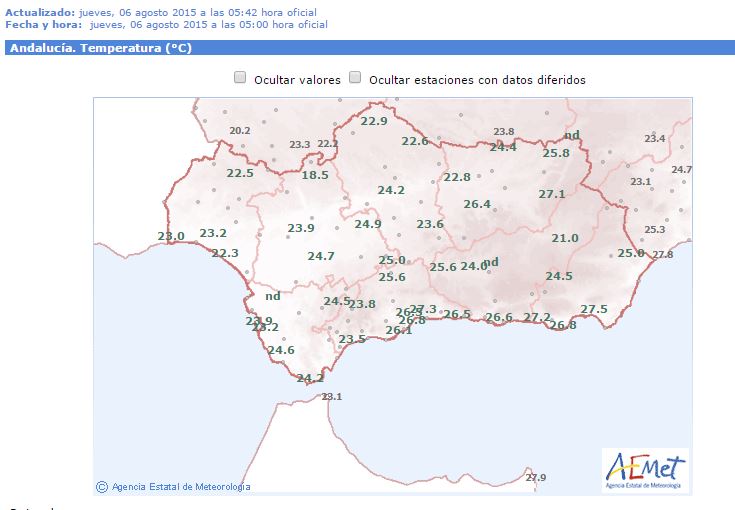Select the 22.5 station value

pyautogui.click(x=240, y=173)
